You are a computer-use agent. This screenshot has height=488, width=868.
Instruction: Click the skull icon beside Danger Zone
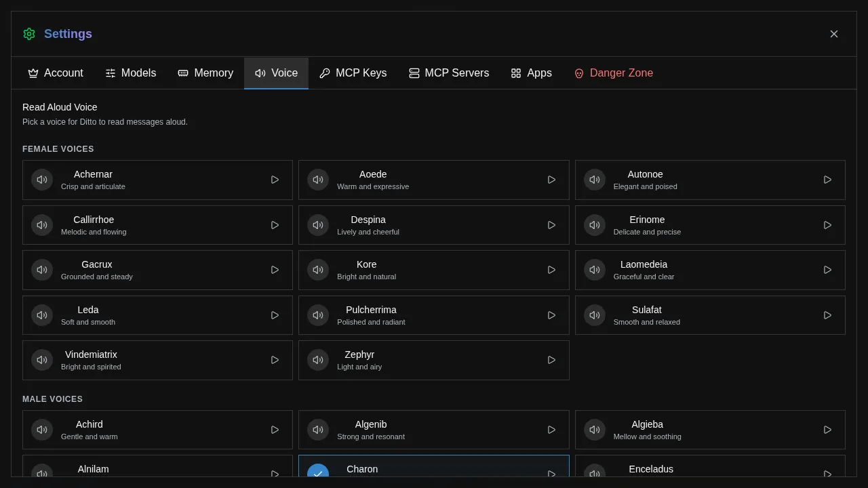tap(578, 73)
